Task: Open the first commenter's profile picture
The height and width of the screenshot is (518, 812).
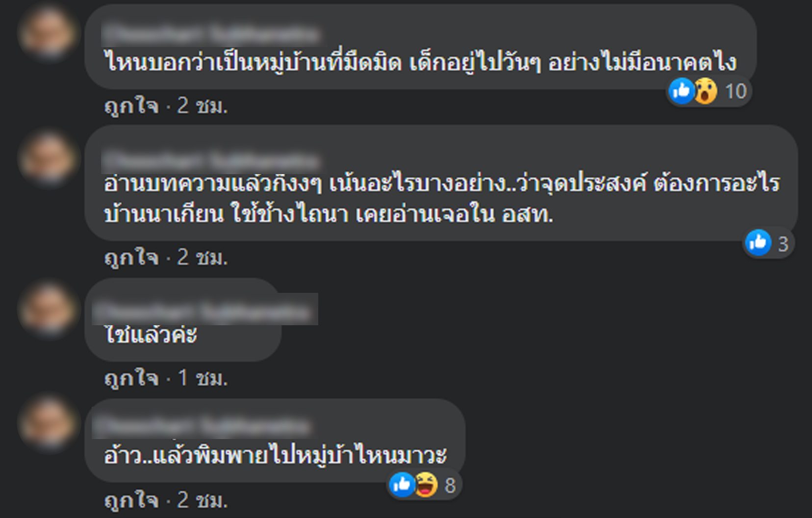Action: click(x=48, y=33)
